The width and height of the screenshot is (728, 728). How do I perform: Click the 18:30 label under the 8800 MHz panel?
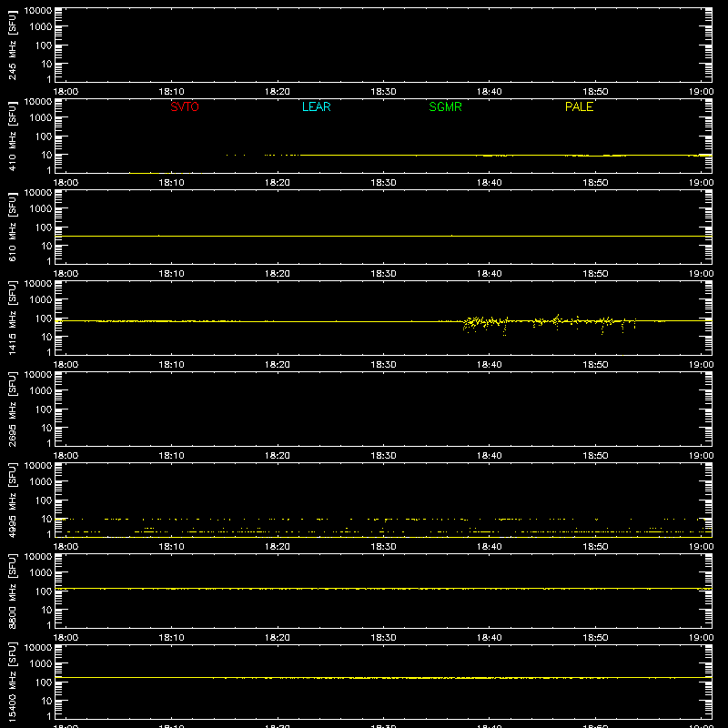tap(383, 638)
